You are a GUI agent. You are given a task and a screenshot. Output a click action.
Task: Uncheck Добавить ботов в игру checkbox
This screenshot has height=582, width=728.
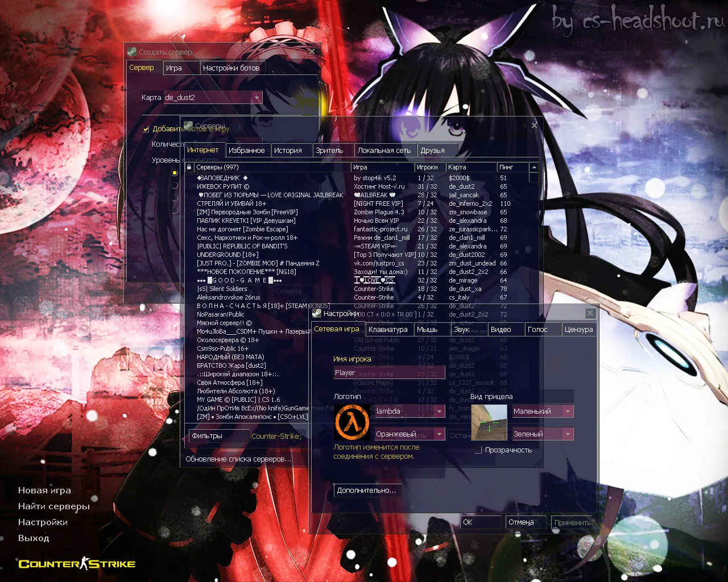(146, 129)
